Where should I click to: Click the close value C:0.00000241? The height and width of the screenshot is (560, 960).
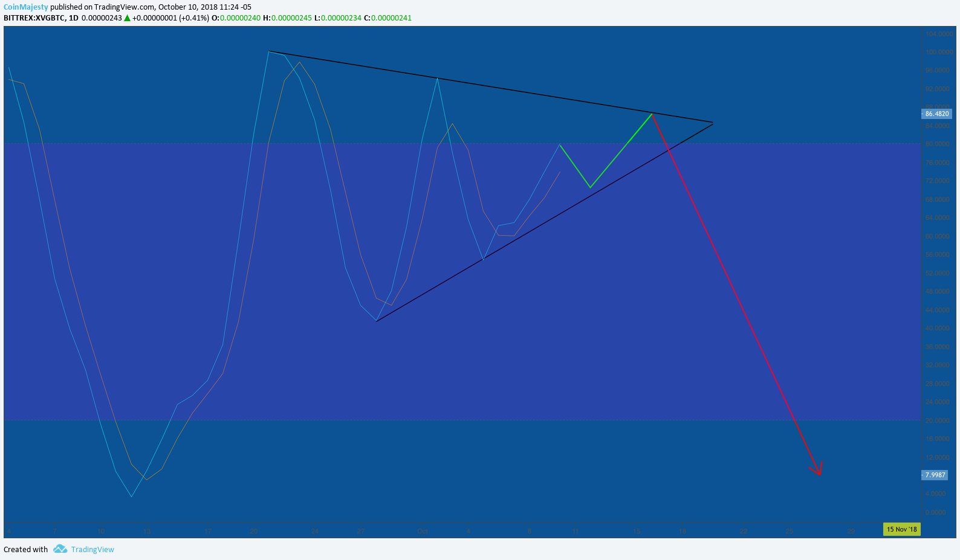point(388,18)
